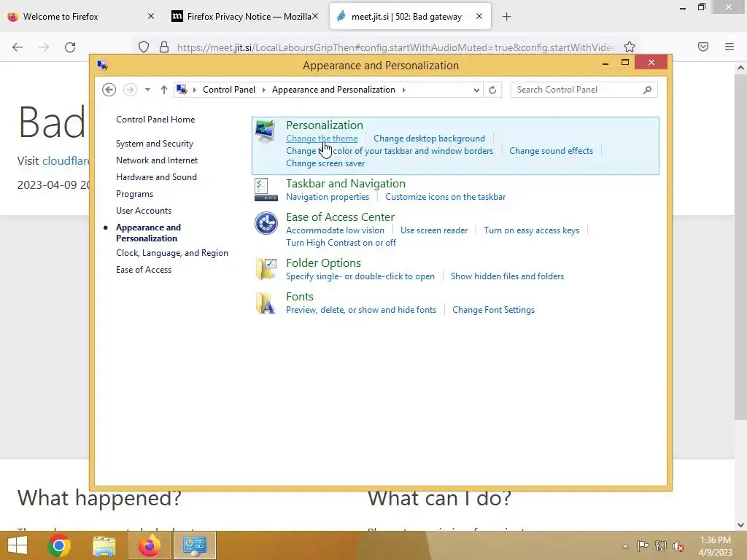
Task: Click Accommodate low vision link
Action: pyautogui.click(x=335, y=230)
